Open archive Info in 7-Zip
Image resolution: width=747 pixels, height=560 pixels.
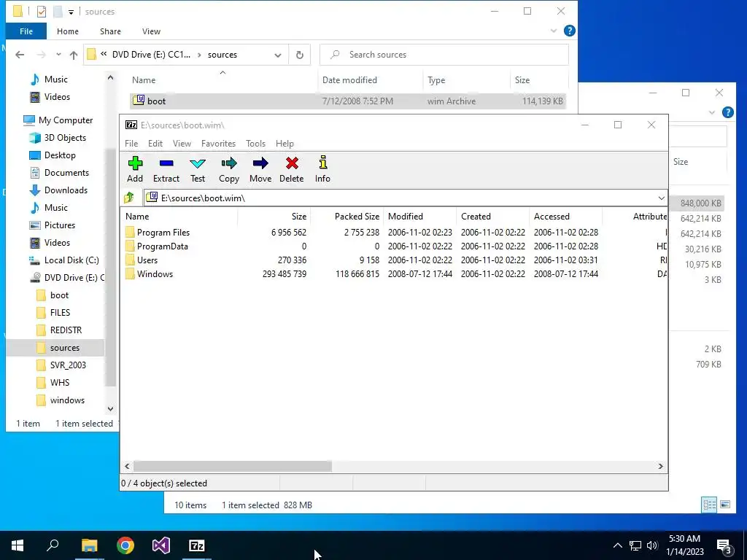[322, 169]
